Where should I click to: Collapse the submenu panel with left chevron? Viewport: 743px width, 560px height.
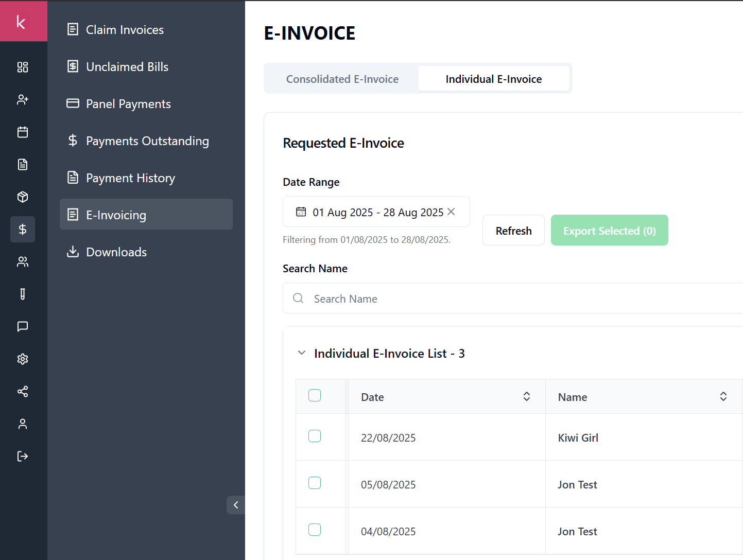tap(236, 505)
